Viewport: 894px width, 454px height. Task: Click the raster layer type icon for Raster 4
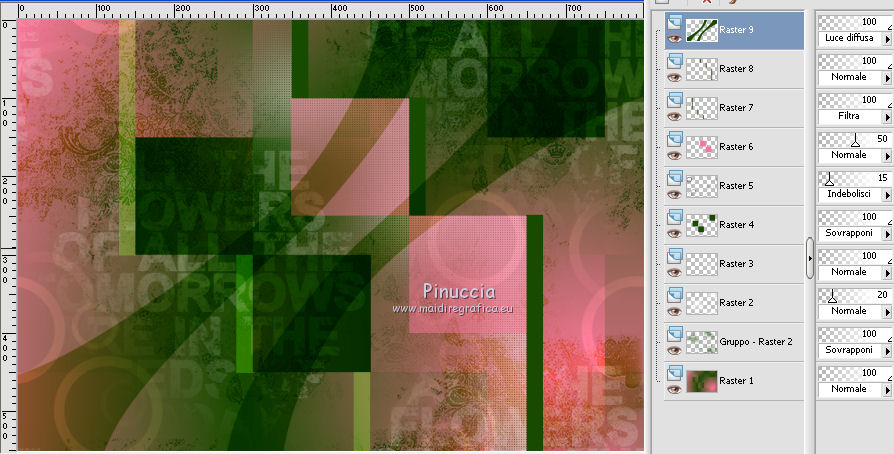pos(674,217)
